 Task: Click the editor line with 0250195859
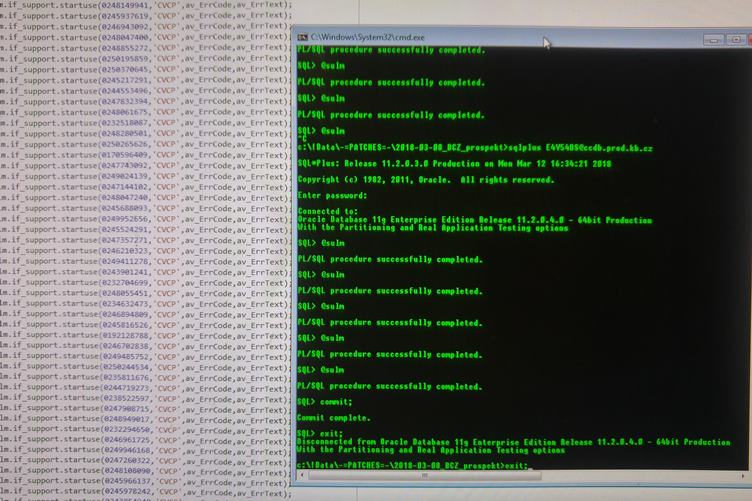point(146,58)
